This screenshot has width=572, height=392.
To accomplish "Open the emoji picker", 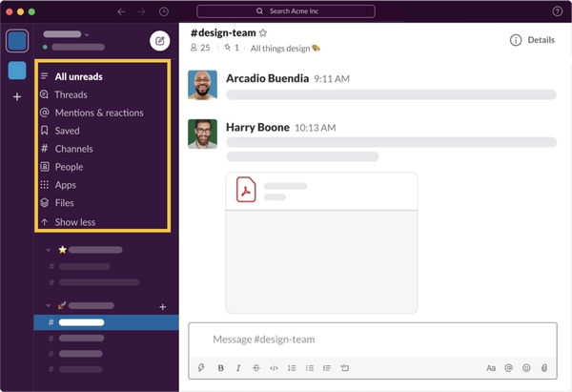I will click(x=526, y=368).
